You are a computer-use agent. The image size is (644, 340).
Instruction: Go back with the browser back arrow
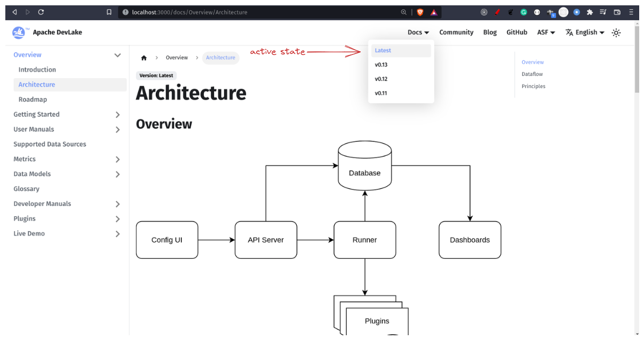[x=14, y=12]
